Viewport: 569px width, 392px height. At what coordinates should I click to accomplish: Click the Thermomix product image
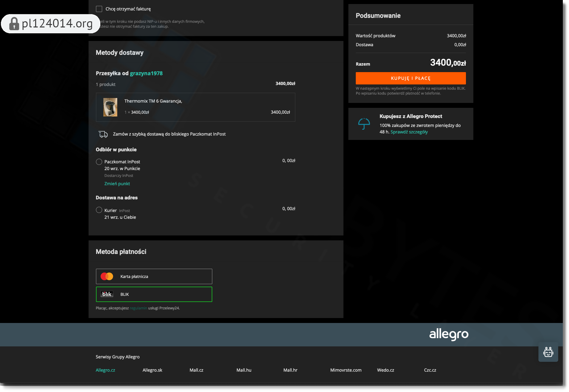[110, 107]
